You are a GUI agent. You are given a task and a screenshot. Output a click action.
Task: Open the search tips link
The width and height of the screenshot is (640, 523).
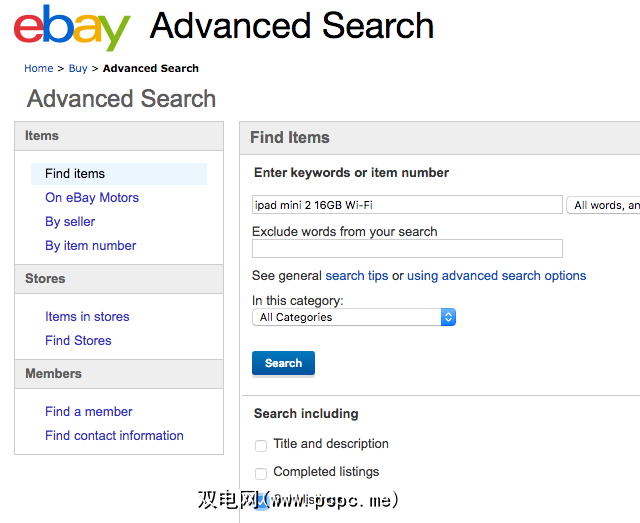click(357, 276)
